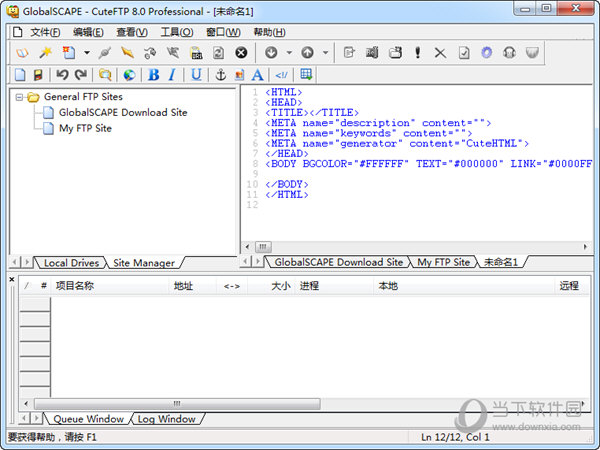Save the document with the disk icon
The image size is (600, 450).
click(38, 75)
